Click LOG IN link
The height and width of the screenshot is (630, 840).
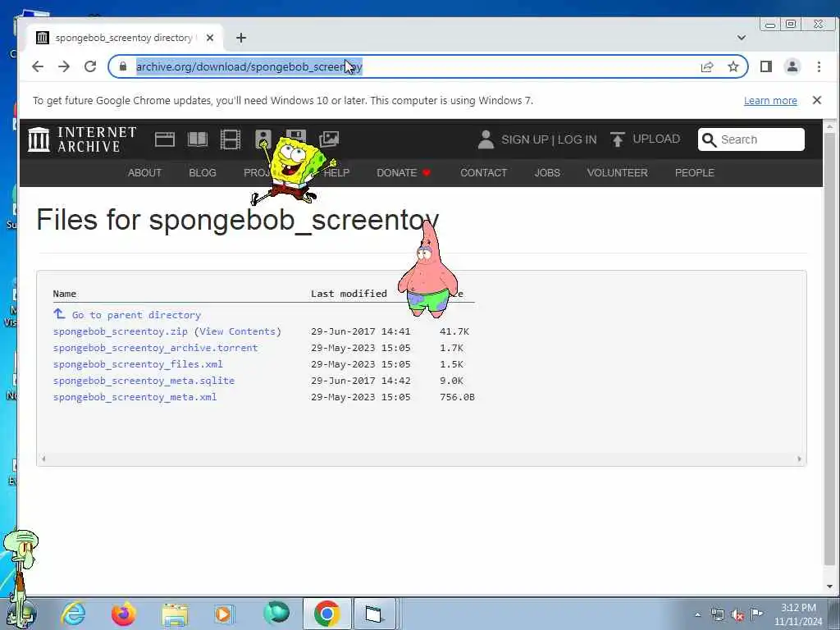click(x=577, y=139)
